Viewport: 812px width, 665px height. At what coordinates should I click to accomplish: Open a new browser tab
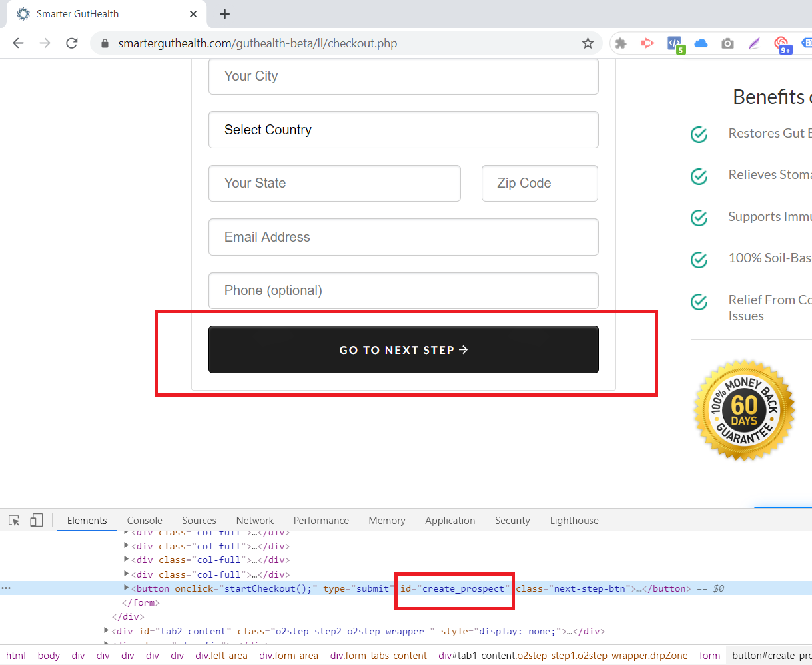pyautogui.click(x=225, y=14)
